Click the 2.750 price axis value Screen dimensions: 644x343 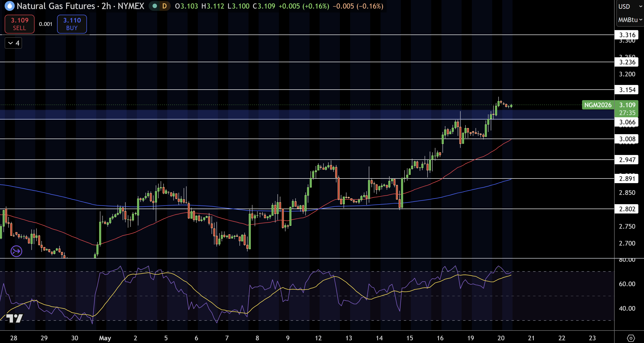(627, 226)
